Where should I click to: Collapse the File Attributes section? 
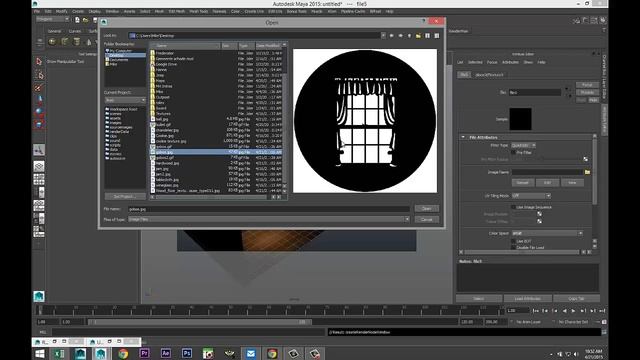click(463, 137)
